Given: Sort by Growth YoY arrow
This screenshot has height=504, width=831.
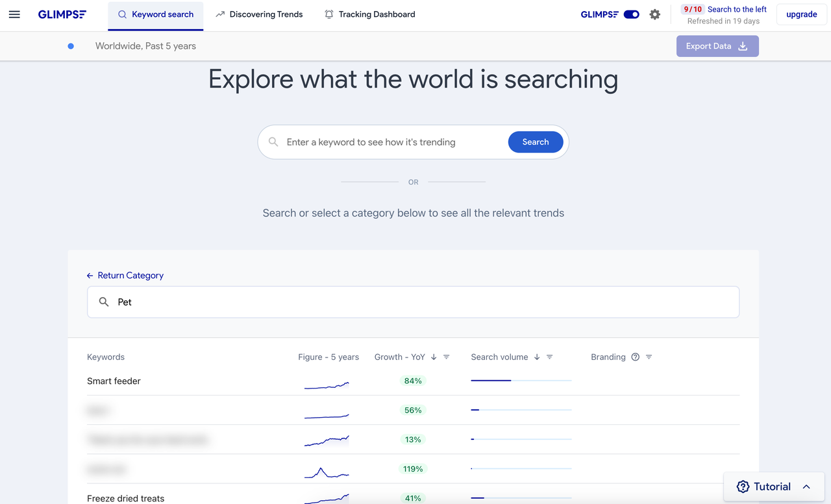Looking at the screenshot, I should point(434,357).
